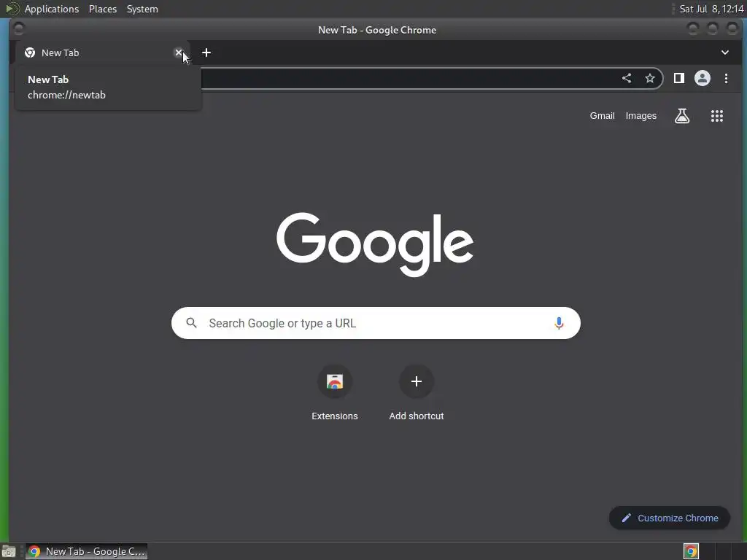Open the Images link

[640, 116]
